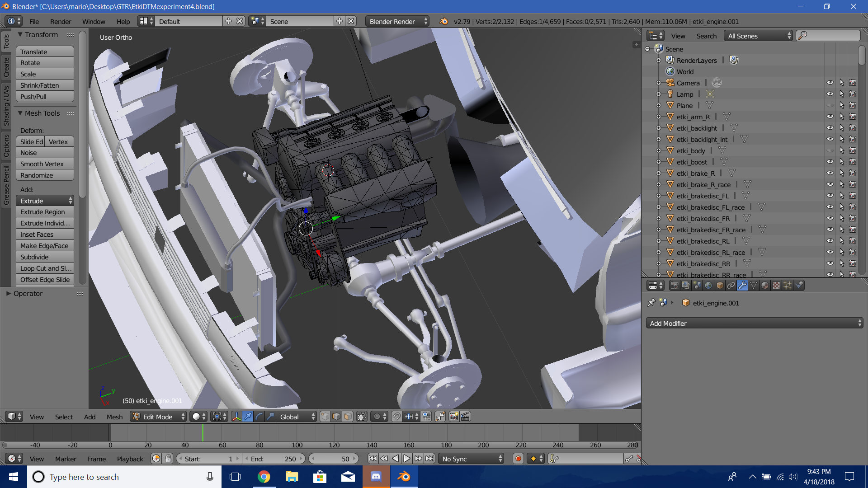Select the translate manipulator arrow icon
The height and width of the screenshot is (488, 868).
point(248,417)
